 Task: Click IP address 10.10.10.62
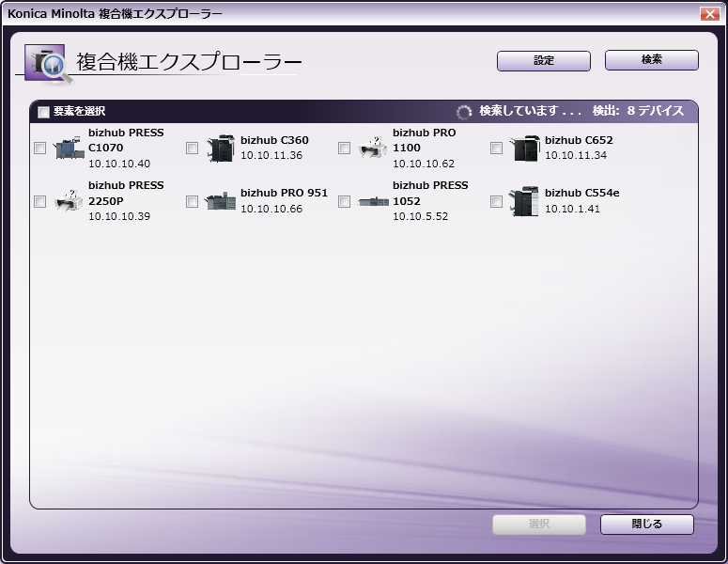click(424, 164)
